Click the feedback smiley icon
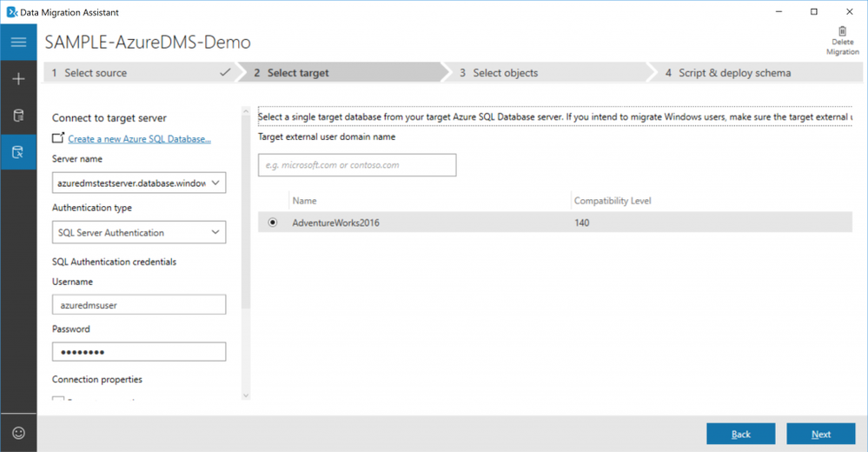868x452 pixels. [18, 433]
